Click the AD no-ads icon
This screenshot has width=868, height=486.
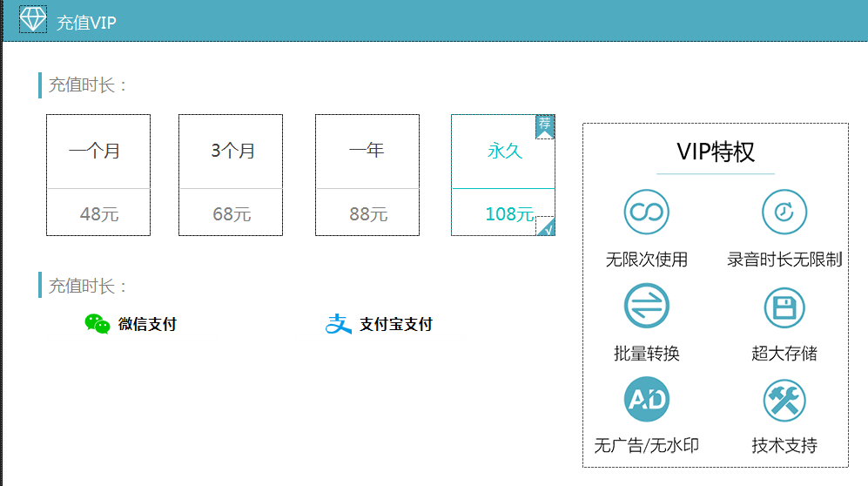(x=647, y=399)
